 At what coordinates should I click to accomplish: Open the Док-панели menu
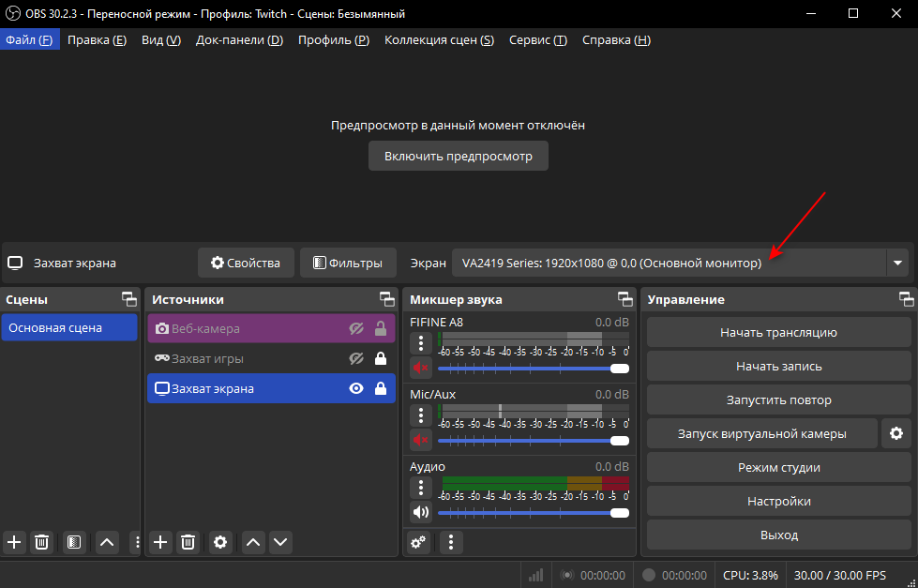pyautogui.click(x=239, y=39)
